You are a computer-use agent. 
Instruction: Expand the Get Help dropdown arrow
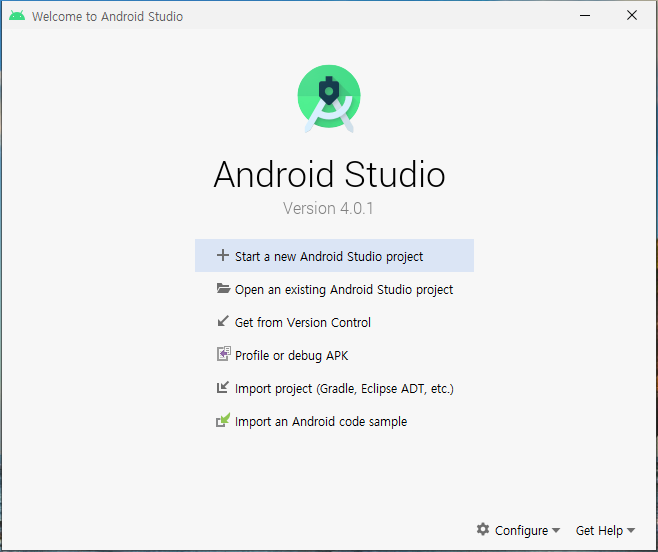tap(631, 531)
